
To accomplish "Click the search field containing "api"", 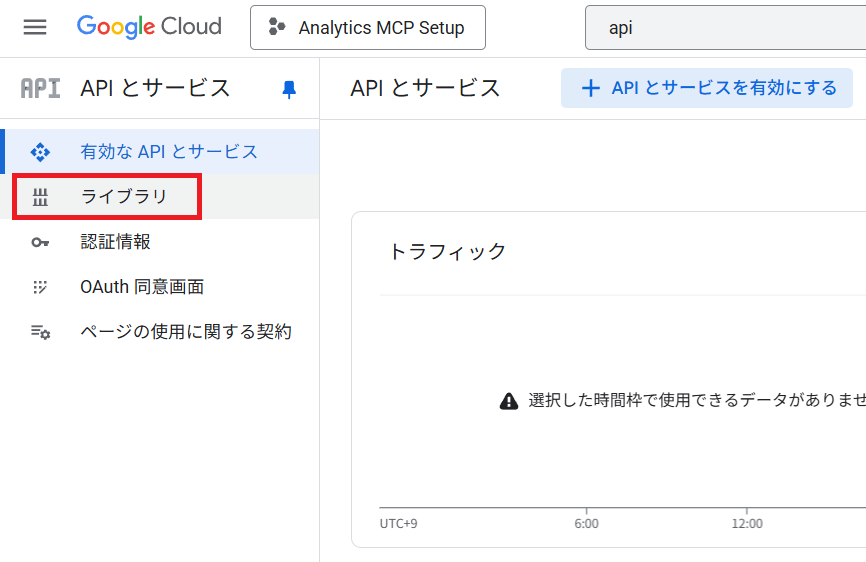I will pos(725,28).
